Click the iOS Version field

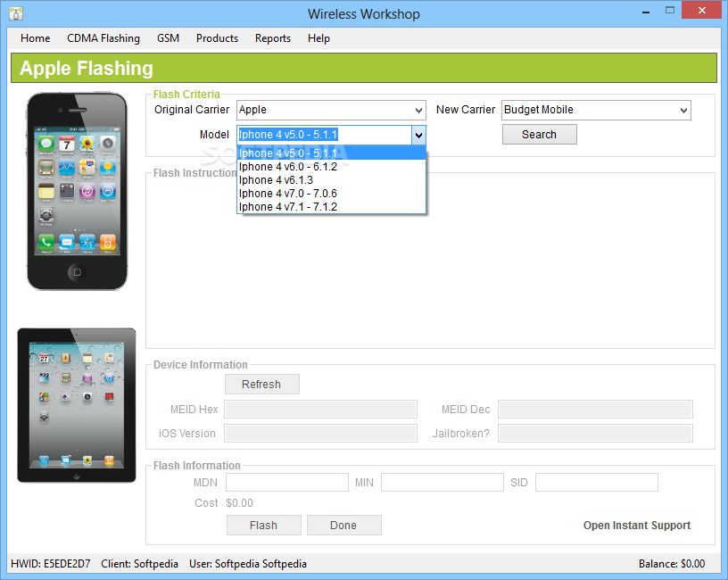pyautogui.click(x=320, y=434)
